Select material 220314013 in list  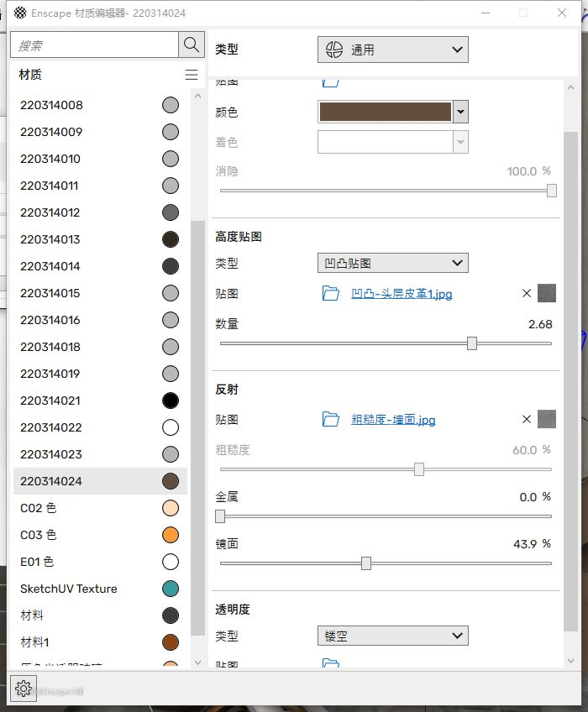[x=51, y=239]
